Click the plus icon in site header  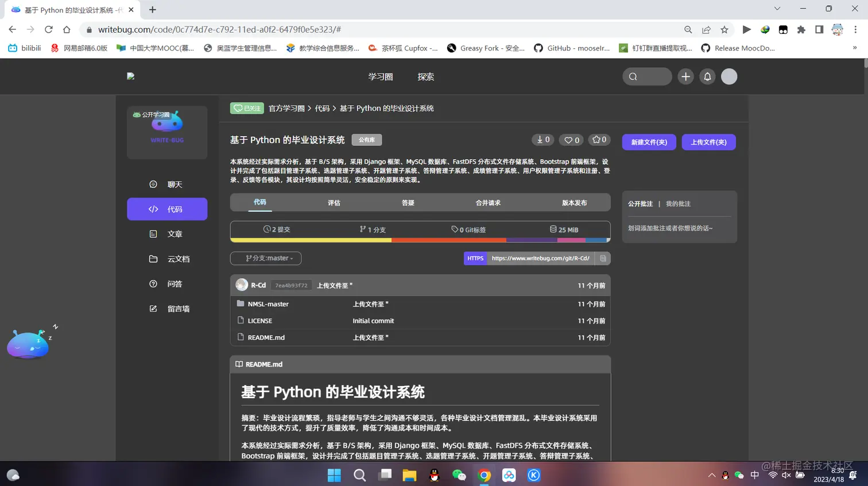point(685,76)
